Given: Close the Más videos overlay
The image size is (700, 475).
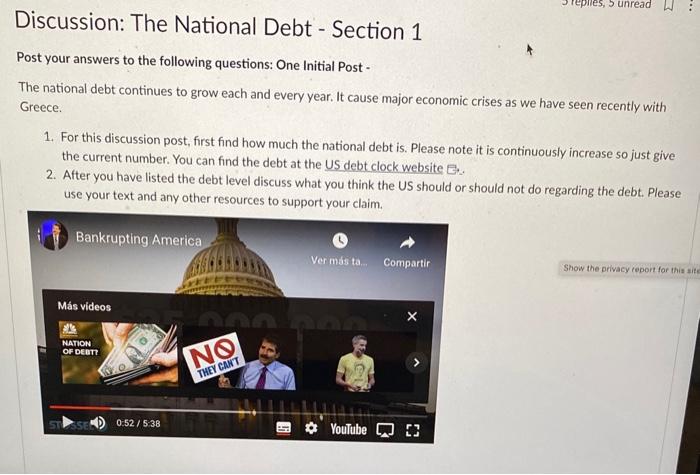Looking at the screenshot, I should [412, 316].
